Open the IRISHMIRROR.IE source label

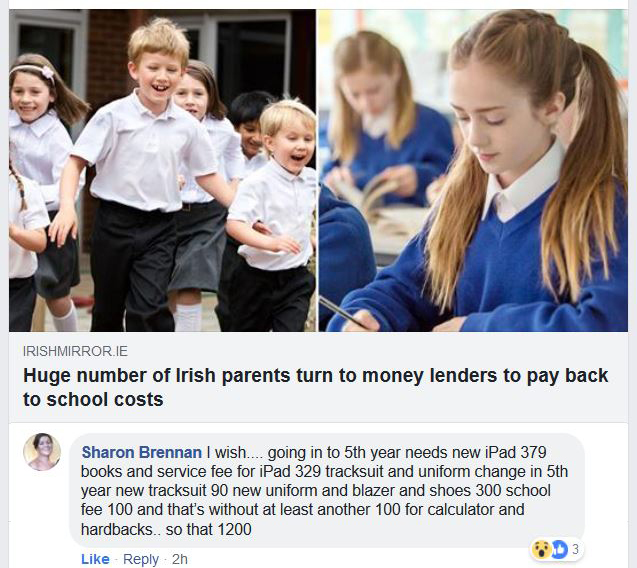(76, 351)
